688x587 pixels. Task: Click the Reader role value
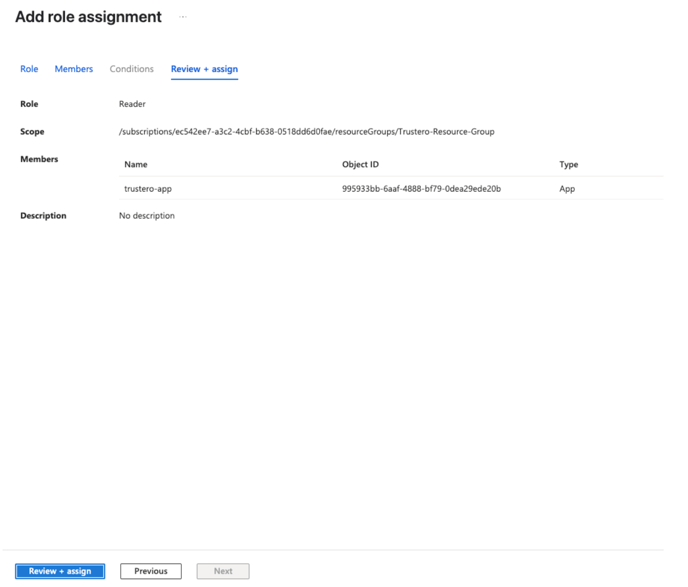(x=132, y=104)
